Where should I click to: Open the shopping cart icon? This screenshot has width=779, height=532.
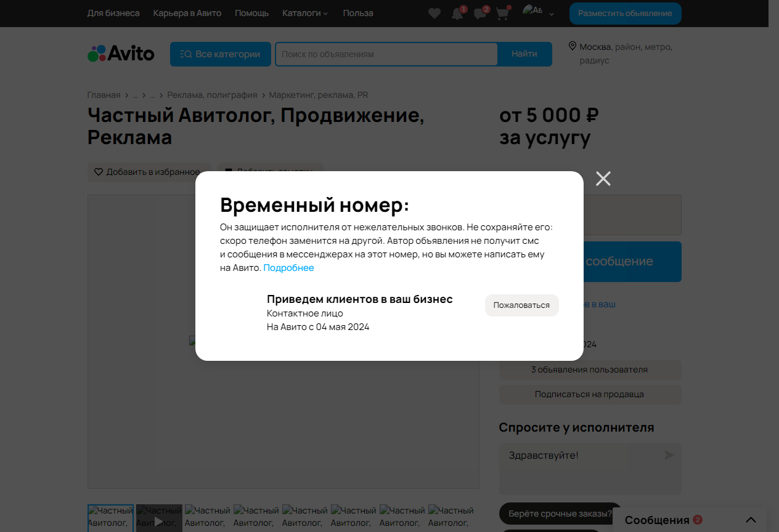[503, 14]
